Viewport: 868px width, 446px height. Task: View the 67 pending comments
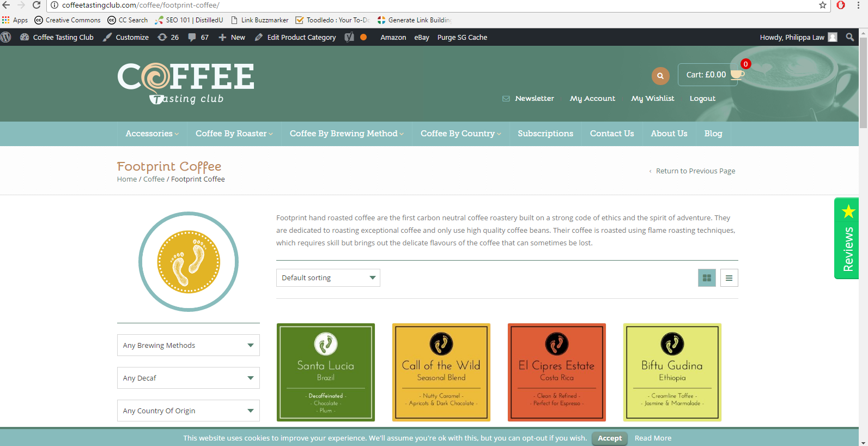click(x=198, y=37)
